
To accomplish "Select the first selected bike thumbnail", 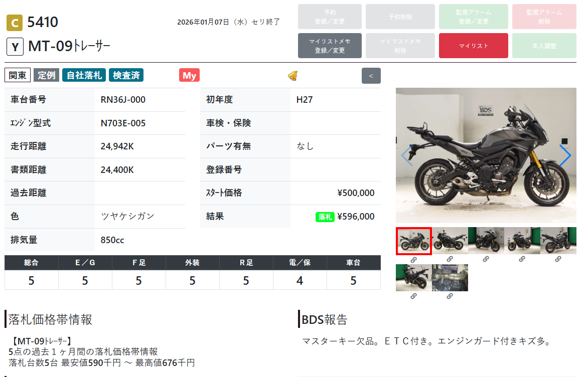I will pos(413,241).
